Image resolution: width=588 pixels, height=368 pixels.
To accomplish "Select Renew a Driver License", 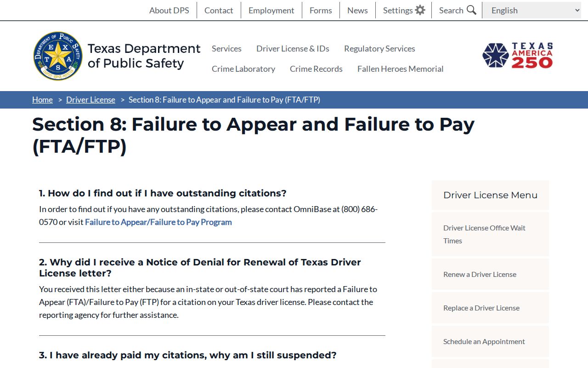I will [x=490, y=274].
